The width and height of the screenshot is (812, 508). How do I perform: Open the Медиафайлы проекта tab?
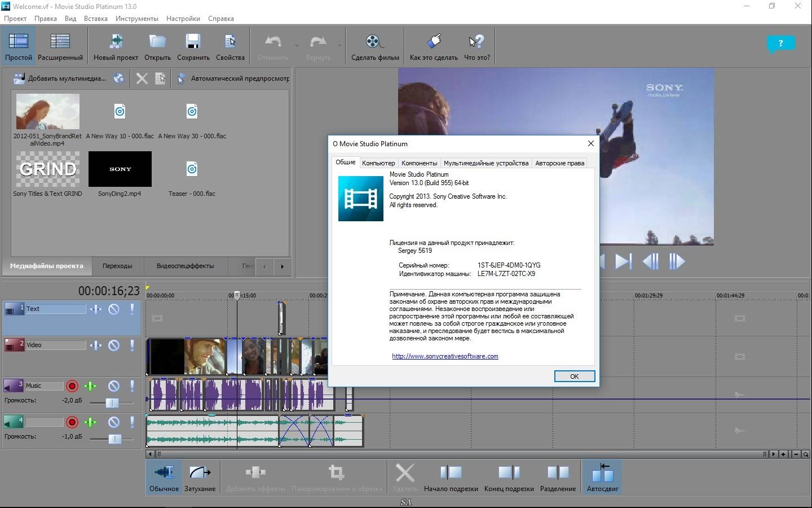pos(47,266)
